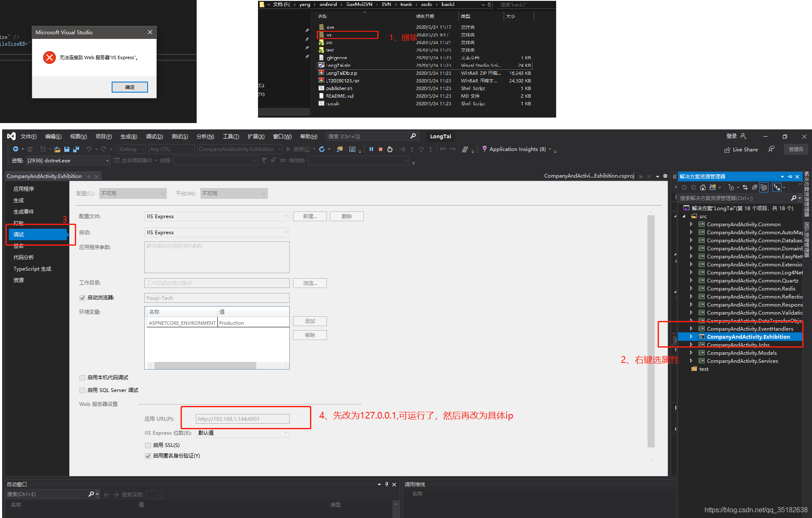Check 启用本机代码调试 option
Image resolution: width=812 pixels, height=518 pixels.
[x=82, y=378]
